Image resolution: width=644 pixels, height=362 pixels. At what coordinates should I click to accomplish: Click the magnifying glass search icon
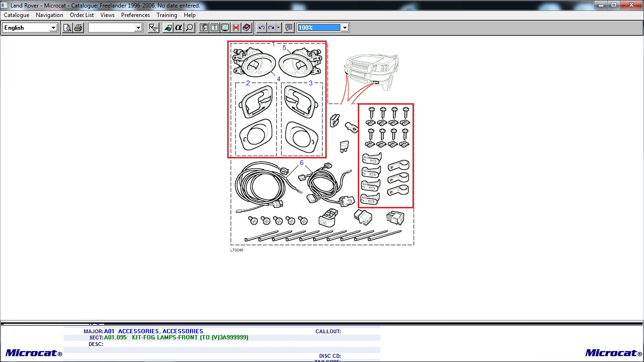[x=190, y=28]
